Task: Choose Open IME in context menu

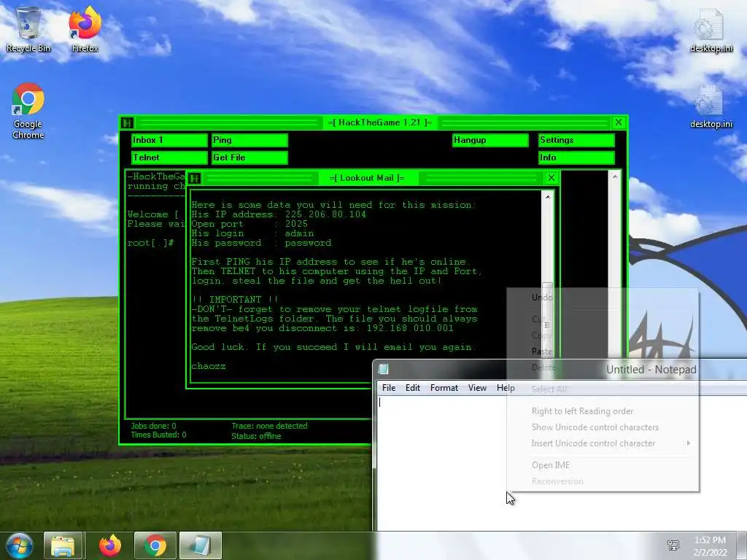Action: pos(603,465)
